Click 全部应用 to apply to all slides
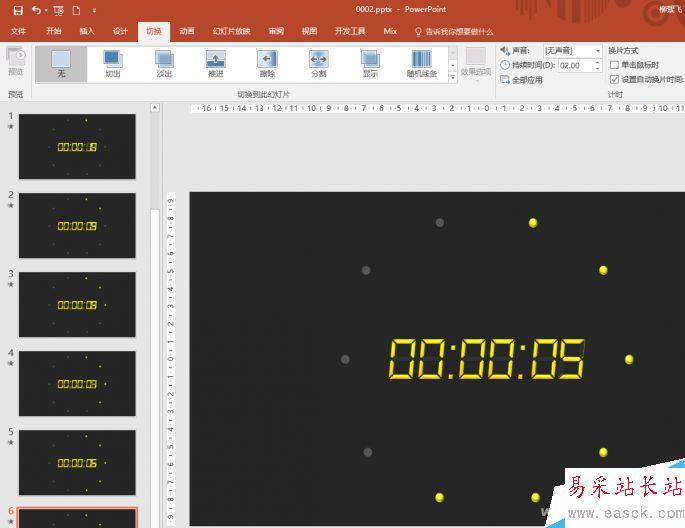This screenshot has width=685, height=528. pyautogui.click(x=522, y=80)
